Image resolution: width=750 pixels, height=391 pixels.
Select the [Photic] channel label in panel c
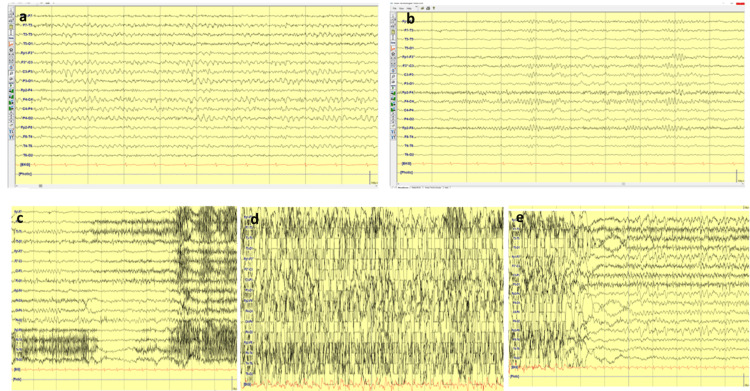[x=17, y=380]
